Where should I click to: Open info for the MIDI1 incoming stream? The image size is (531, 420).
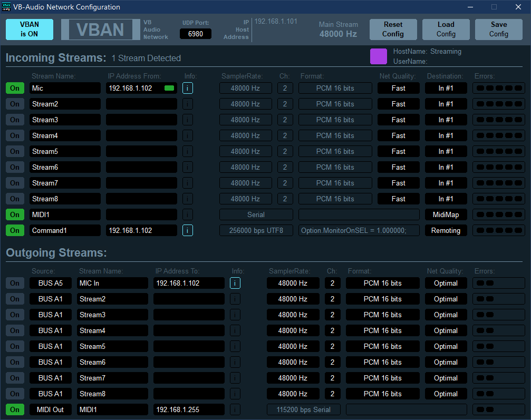click(187, 214)
